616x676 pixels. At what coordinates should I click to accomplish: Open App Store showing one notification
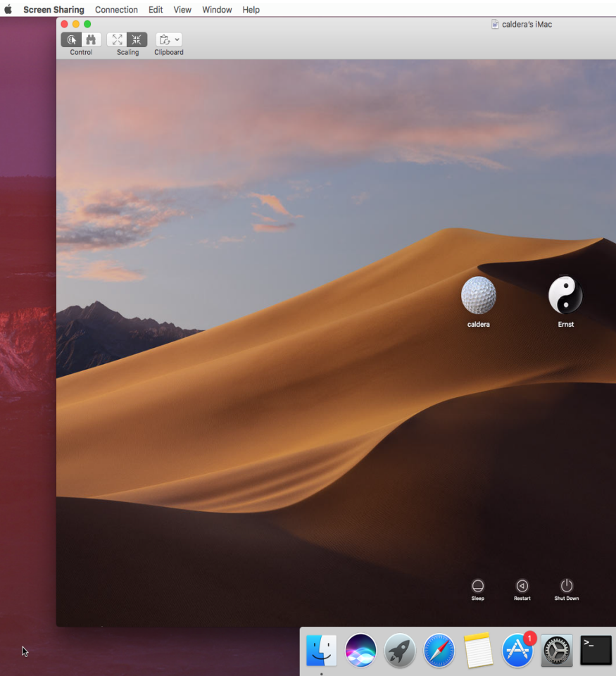point(517,649)
